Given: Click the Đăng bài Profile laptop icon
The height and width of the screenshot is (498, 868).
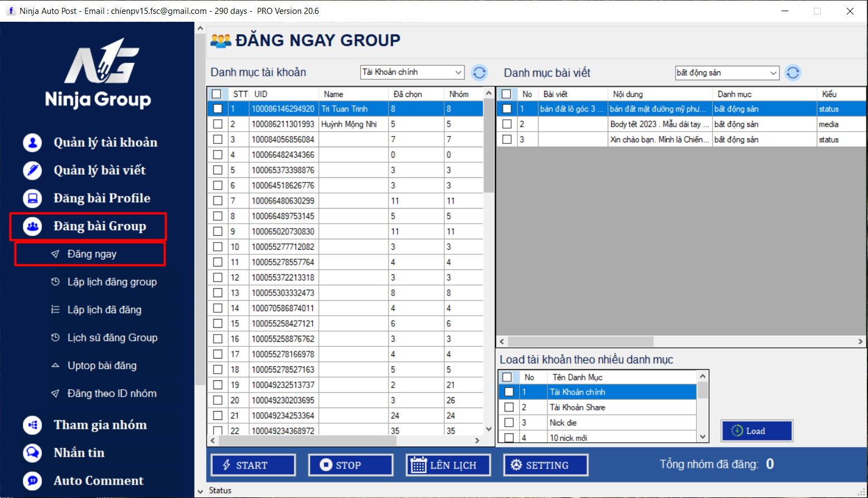Looking at the screenshot, I should point(32,198).
